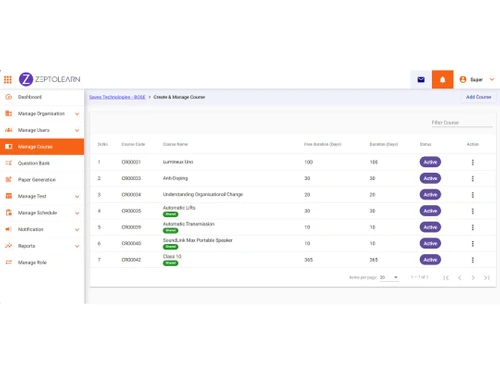Open action menu for Lumineux Uno
The width and height of the screenshot is (500, 375).
point(473,162)
